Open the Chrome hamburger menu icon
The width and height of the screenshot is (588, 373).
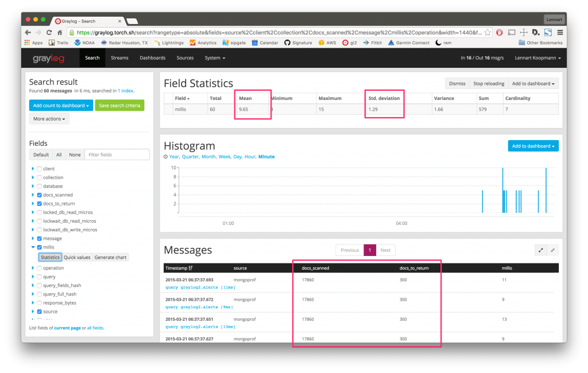pyautogui.click(x=560, y=33)
